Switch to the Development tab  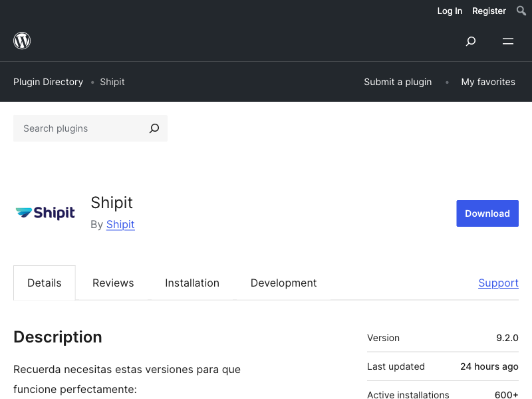click(x=284, y=283)
